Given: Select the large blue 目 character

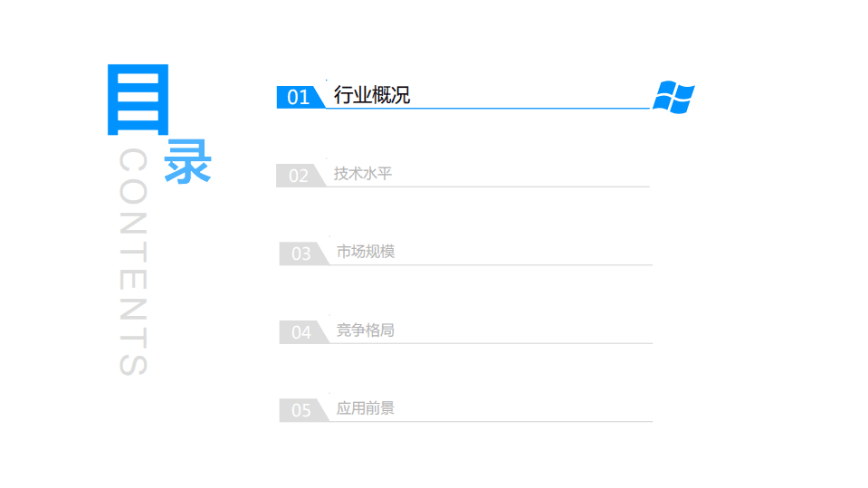Looking at the screenshot, I should 134,100.
